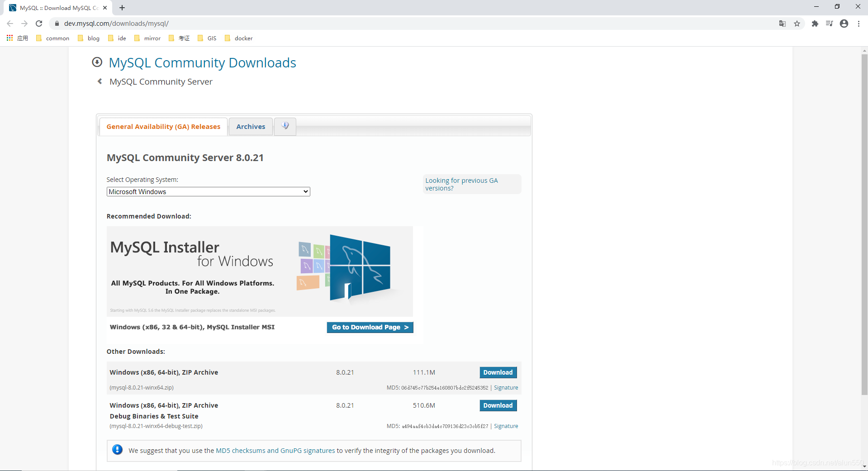The height and width of the screenshot is (471, 868).
Task: Reload the current page
Action: [39, 24]
